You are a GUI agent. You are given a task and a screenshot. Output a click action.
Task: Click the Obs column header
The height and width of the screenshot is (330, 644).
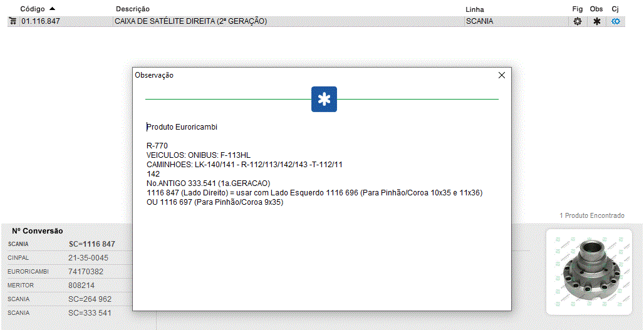596,9
